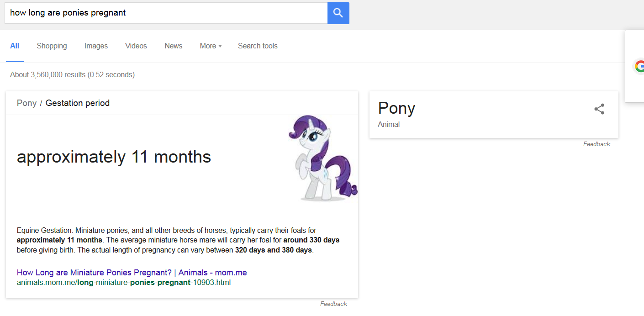Click the bold 'around 330 days' text
This screenshot has width=644, height=316.
pos(311,240)
